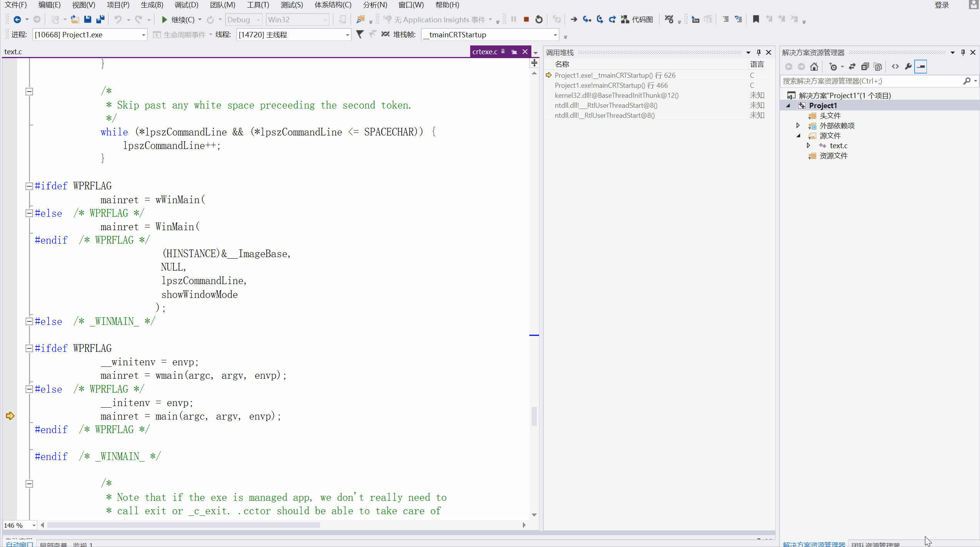This screenshot has width=980, height=547.
Task: Select the Debug configuration dropdown
Action: coord(244,19)
